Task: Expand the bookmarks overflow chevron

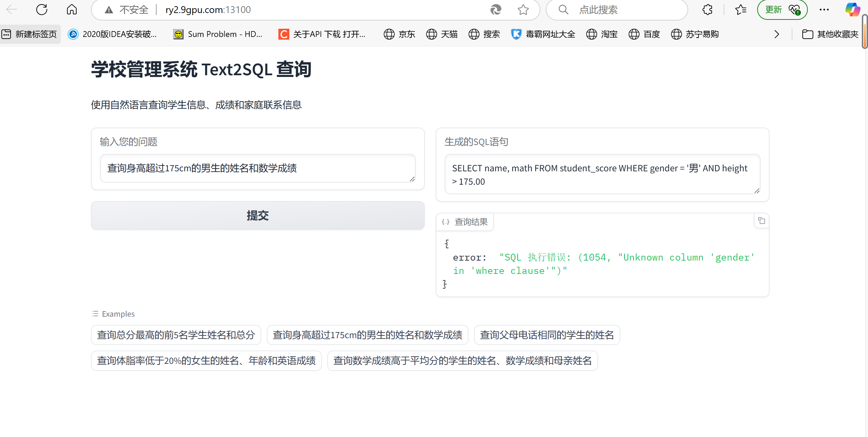Action: click(x=777, y=34)
